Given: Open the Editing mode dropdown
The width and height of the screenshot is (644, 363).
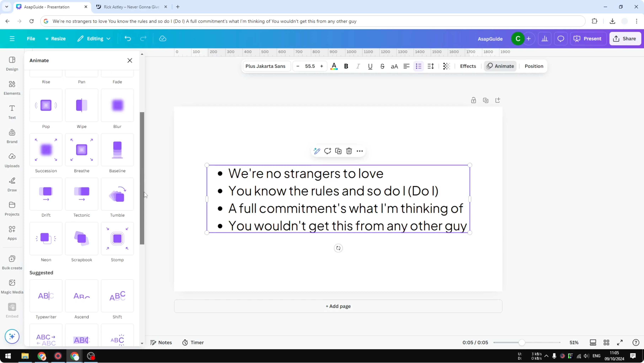Looking at the screenshot, I should [94, 39].
